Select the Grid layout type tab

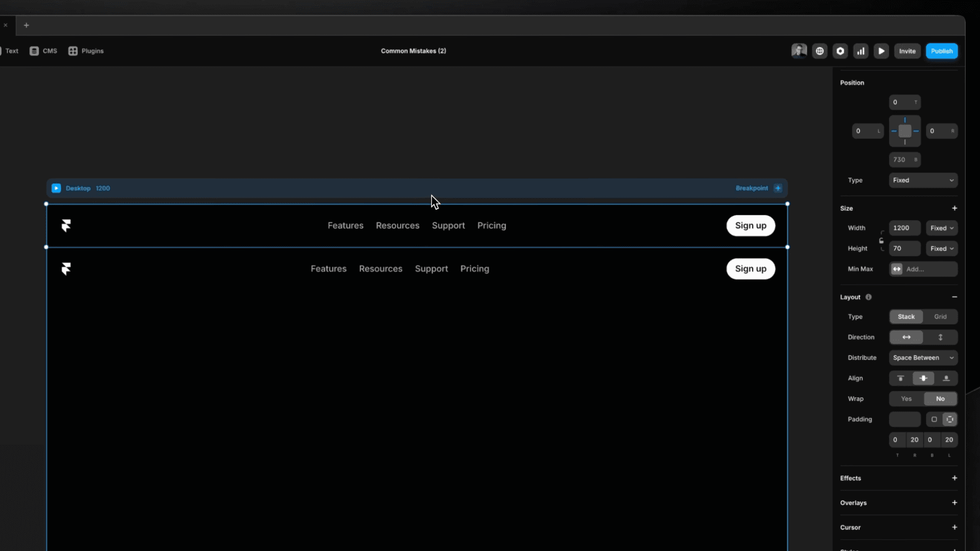pyautogui.click(x=941, y=316)
